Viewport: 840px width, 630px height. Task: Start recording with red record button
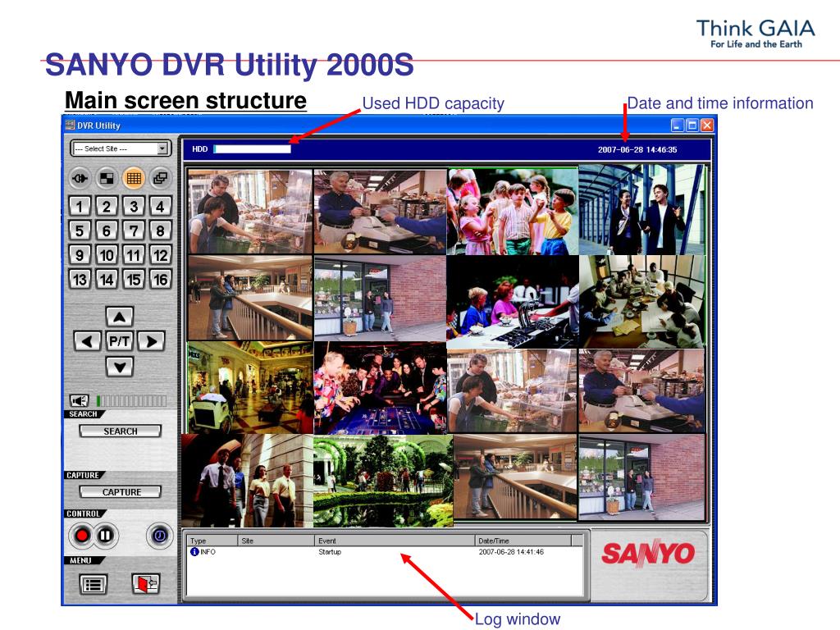[82, 535]
